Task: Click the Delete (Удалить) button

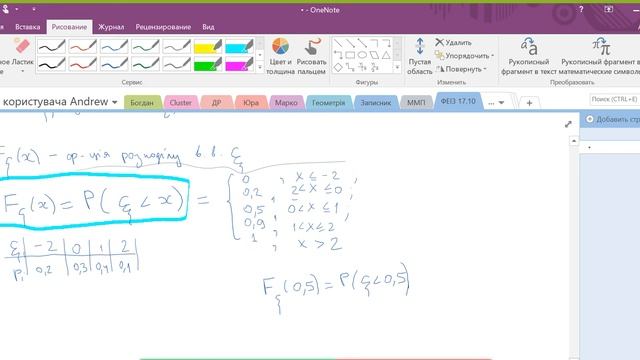Action: click(x=453, y=42)
